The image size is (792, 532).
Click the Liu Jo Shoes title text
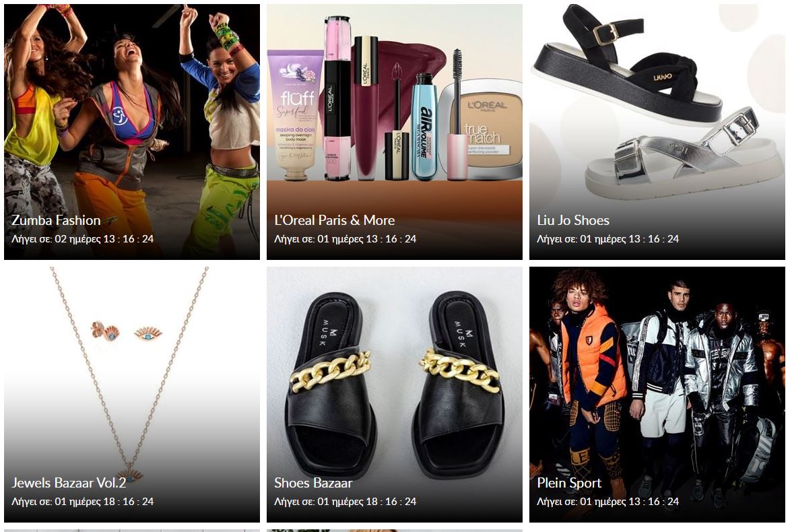572,220
